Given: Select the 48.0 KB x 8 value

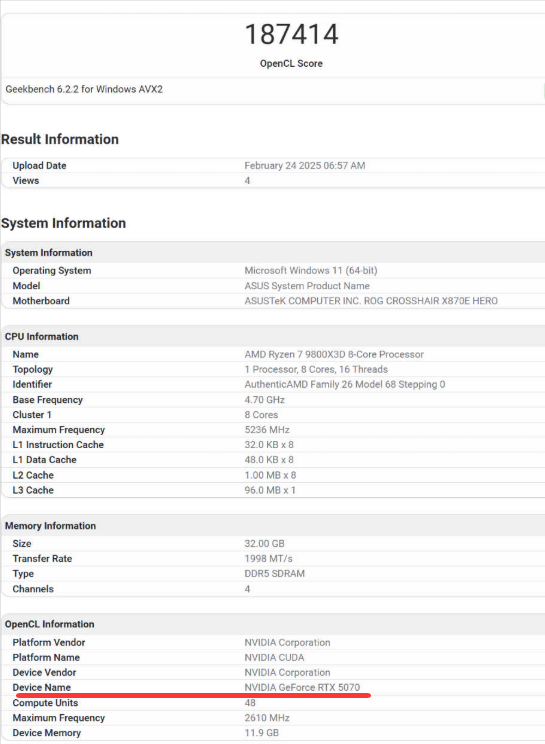Looking at the screenshot, I should pyautogui.click(x=269, y=460).
